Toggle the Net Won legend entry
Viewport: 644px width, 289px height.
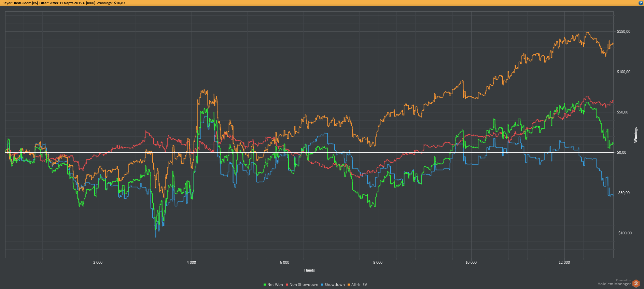273,285
